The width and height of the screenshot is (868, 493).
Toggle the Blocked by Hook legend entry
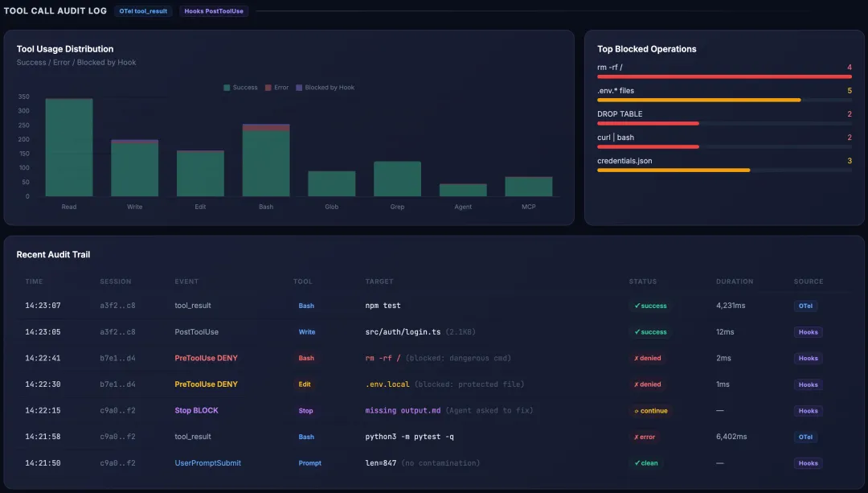[x=325, y=88]
